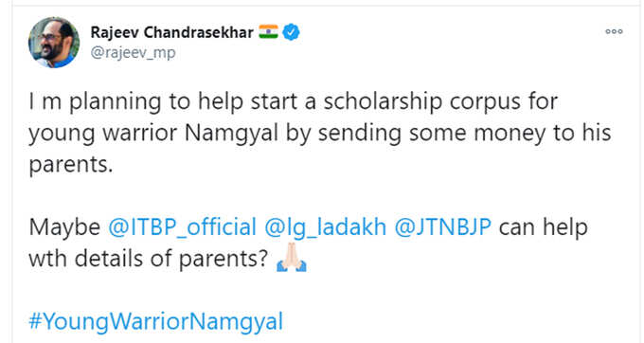Click the word "Maybe" before the mentions

pyautogui.click(x=64, y=227)
